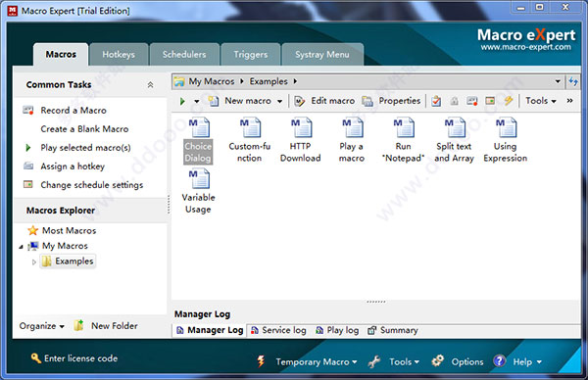Select Most Macros in explorer tree

click(x=63, y=230)
